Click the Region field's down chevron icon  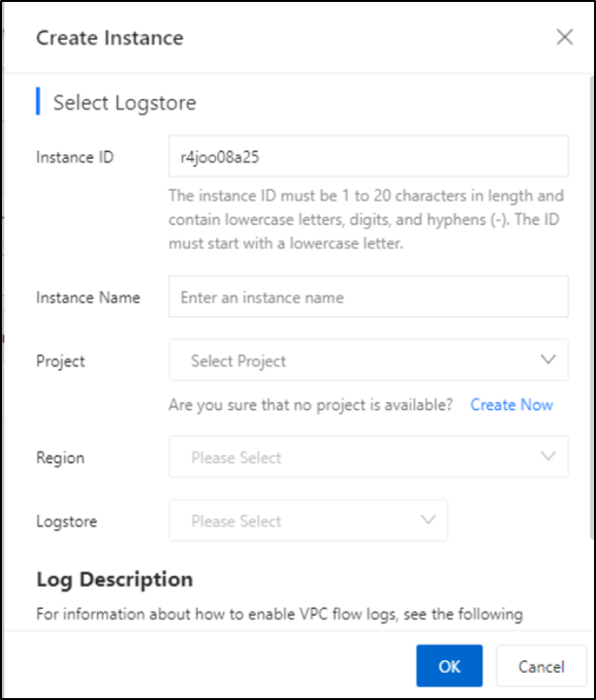click(x=549, y=456)
